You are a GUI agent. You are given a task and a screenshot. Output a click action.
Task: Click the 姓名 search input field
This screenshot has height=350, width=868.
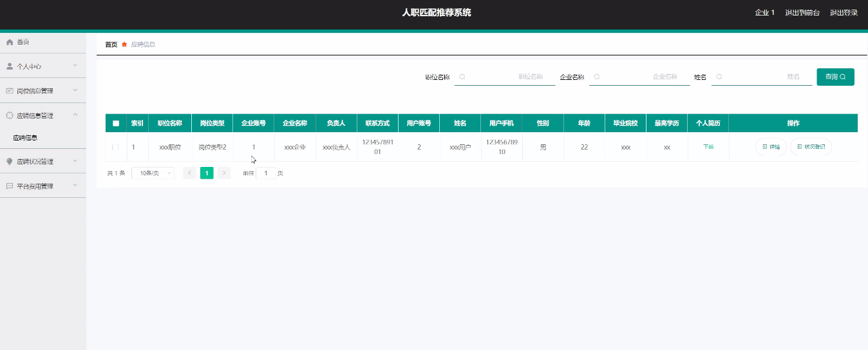pos(762,77)
